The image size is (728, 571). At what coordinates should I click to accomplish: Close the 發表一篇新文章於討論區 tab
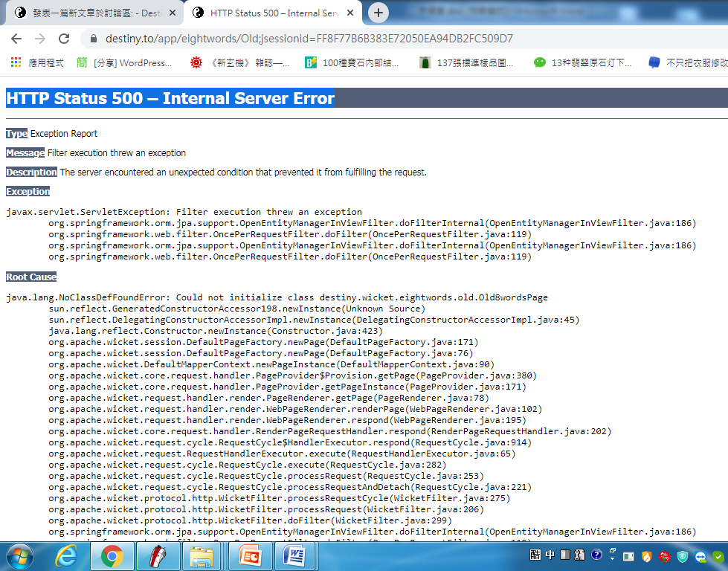[172, 13]
